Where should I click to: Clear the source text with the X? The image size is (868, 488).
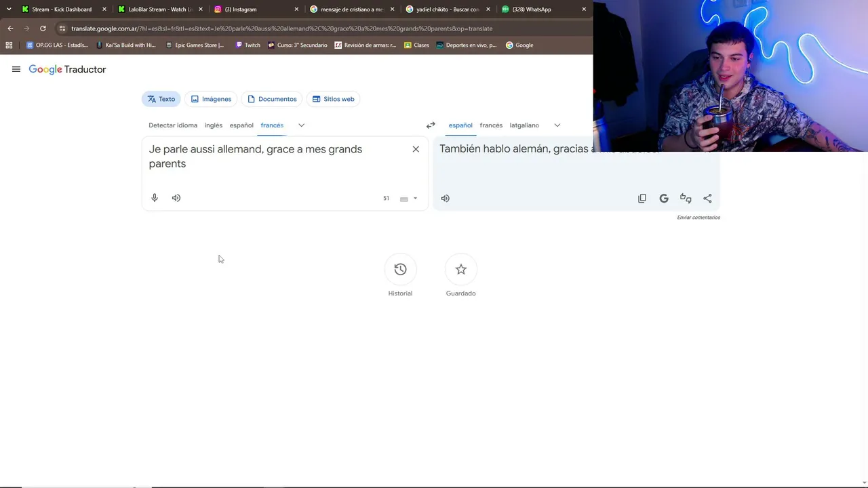coord(416,149)
